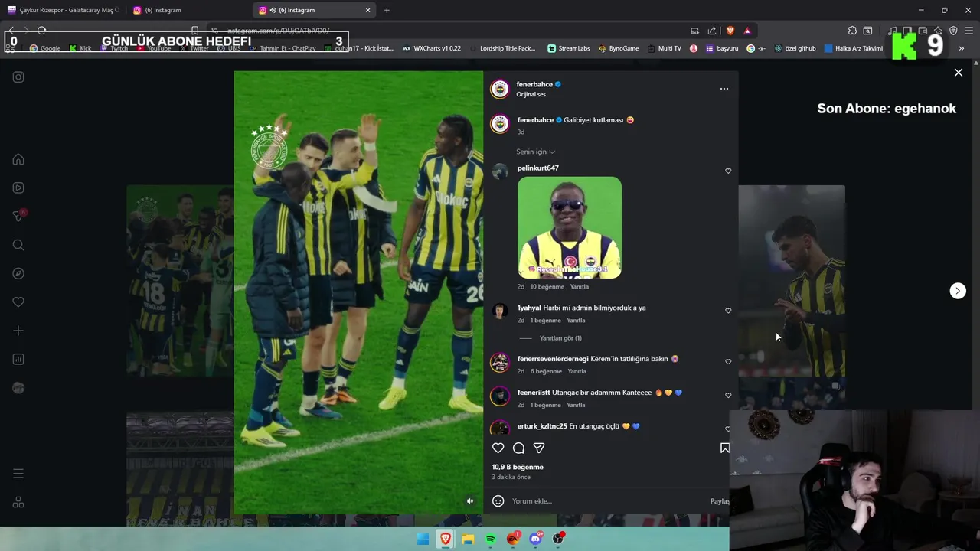Close the active Instagram tab
Image resolution: width=980 pixels, height=551 pixels.
pos(367,10)
